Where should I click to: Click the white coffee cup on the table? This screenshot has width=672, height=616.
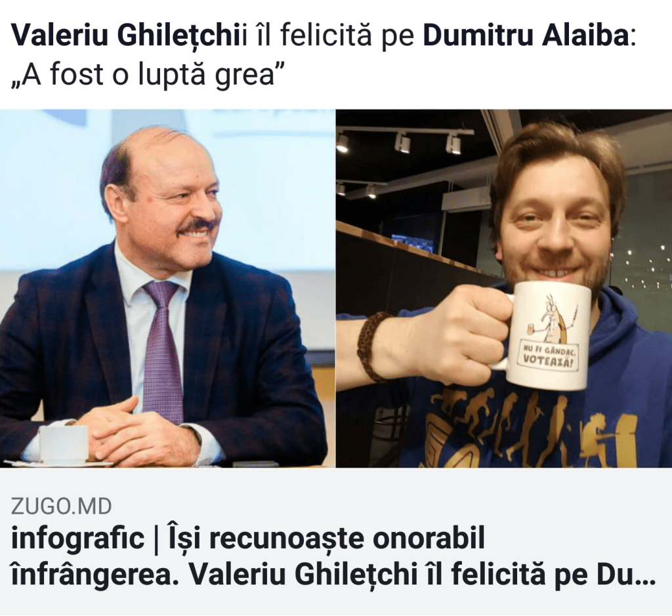pos(63,443)
